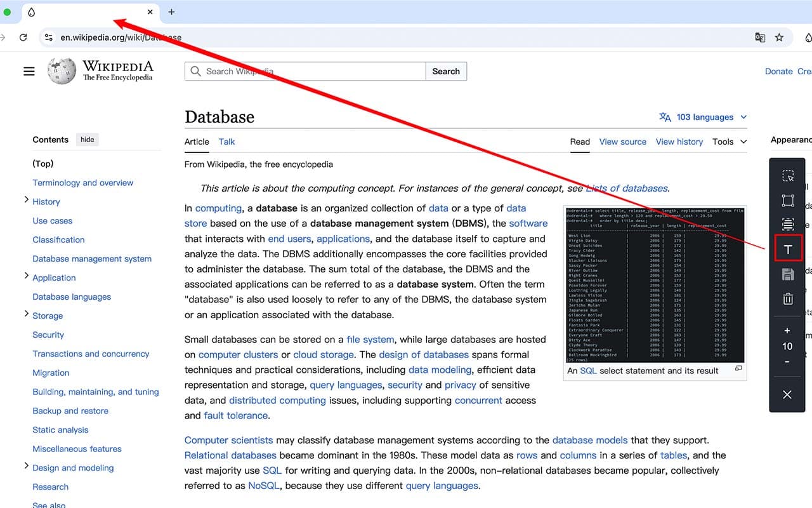Click the trash delete icon
This screenshot has width=812, height=508.
[x=787, y=298]
